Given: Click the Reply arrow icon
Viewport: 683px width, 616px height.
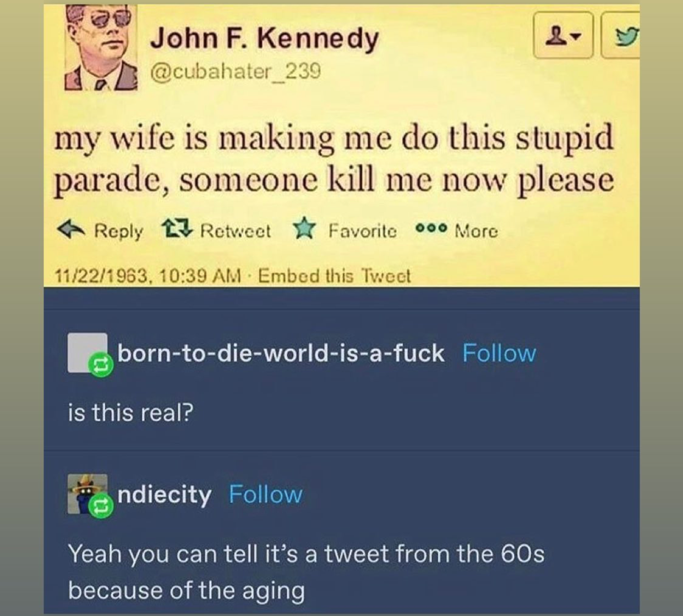Looking at the screenshot, I should click(73, 229).
